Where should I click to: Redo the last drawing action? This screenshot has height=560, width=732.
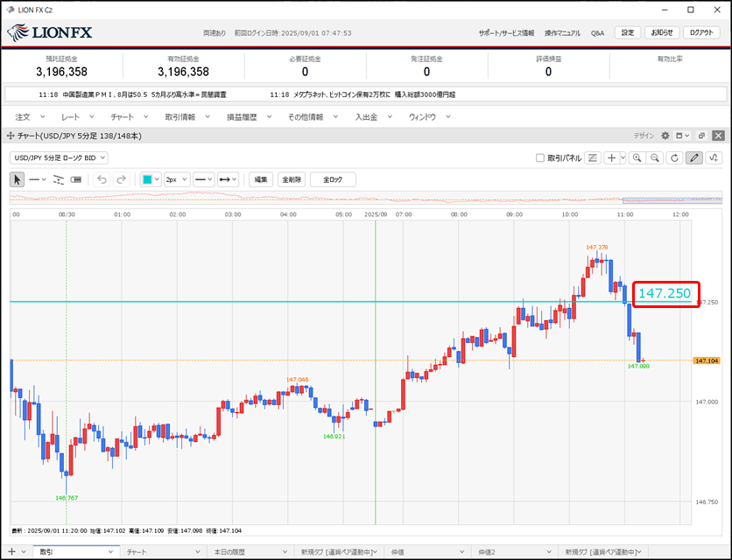click(x=121, y=179)
